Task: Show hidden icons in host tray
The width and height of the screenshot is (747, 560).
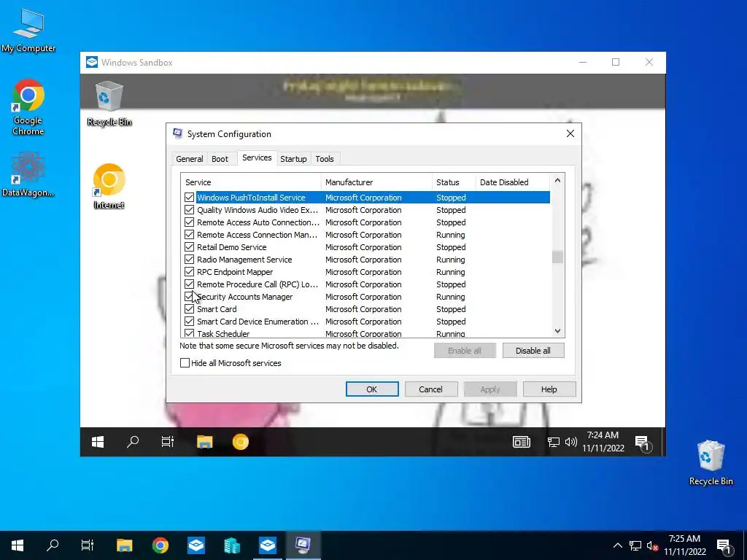Action: point(617,545)
